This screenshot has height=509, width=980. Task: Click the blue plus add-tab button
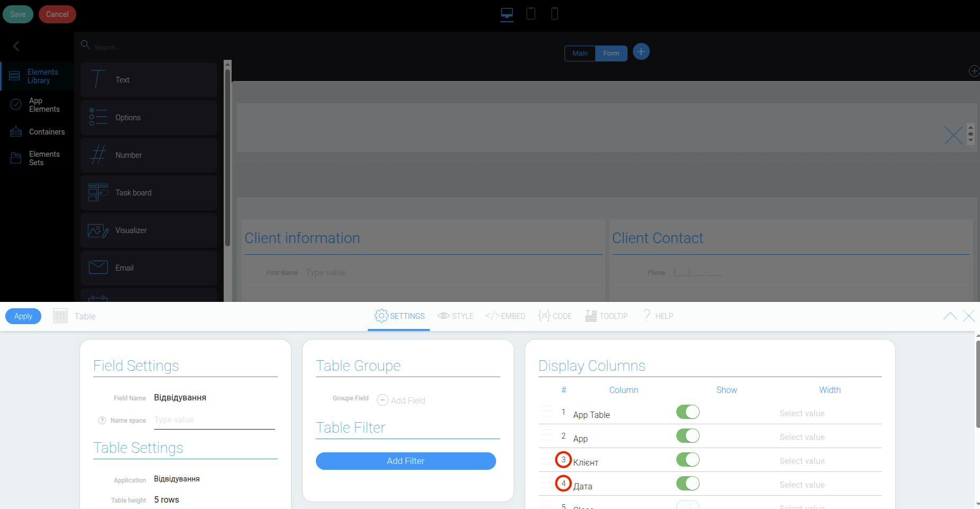click(x=641, y=52)
